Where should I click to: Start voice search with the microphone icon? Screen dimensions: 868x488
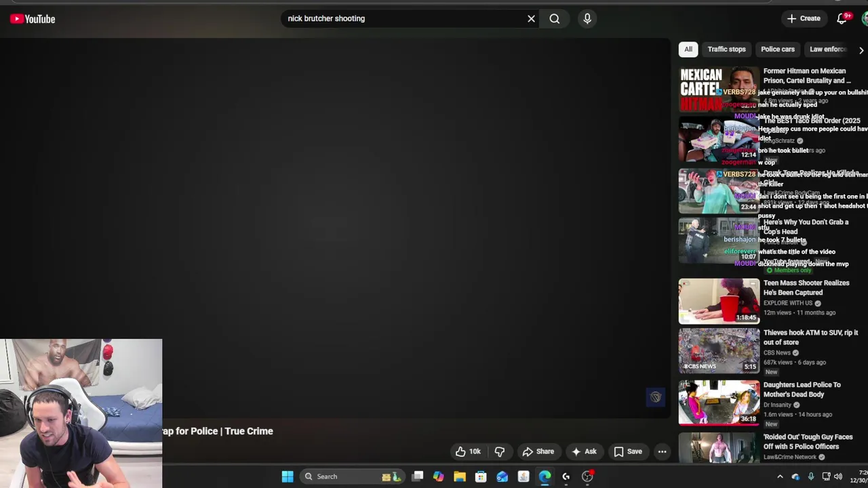tap(587, 19)
